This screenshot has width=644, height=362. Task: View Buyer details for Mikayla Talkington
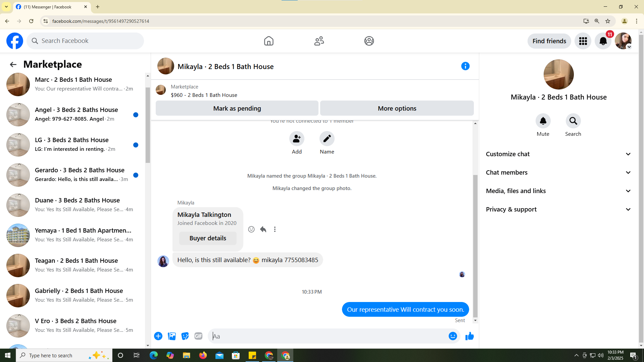pyautogui.click(x=208, y=238)
